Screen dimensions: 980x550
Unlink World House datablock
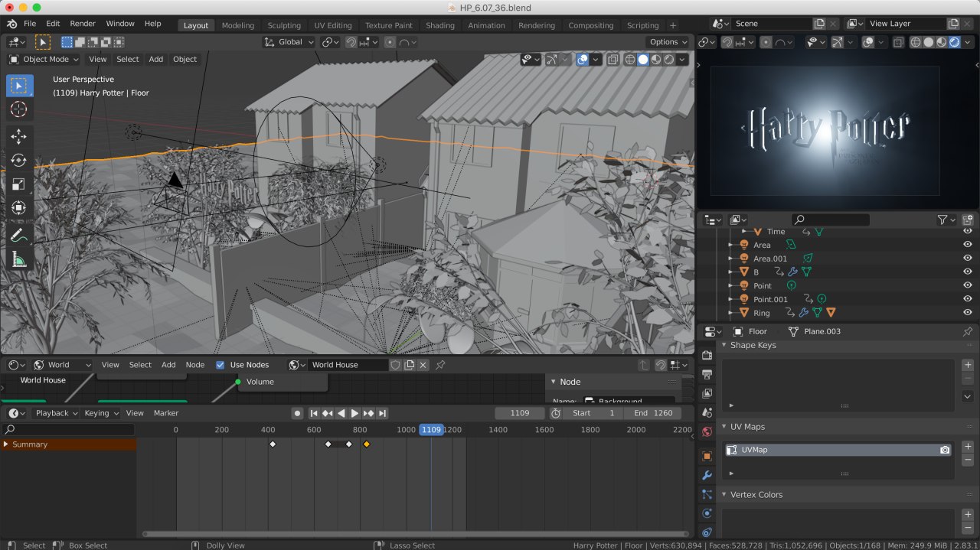423,365
